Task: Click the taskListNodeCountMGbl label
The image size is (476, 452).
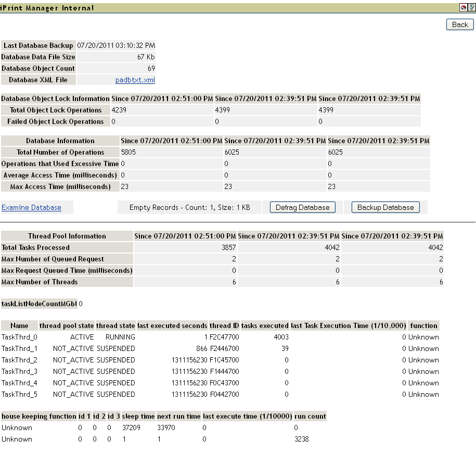Action: [x=38, y=304]
